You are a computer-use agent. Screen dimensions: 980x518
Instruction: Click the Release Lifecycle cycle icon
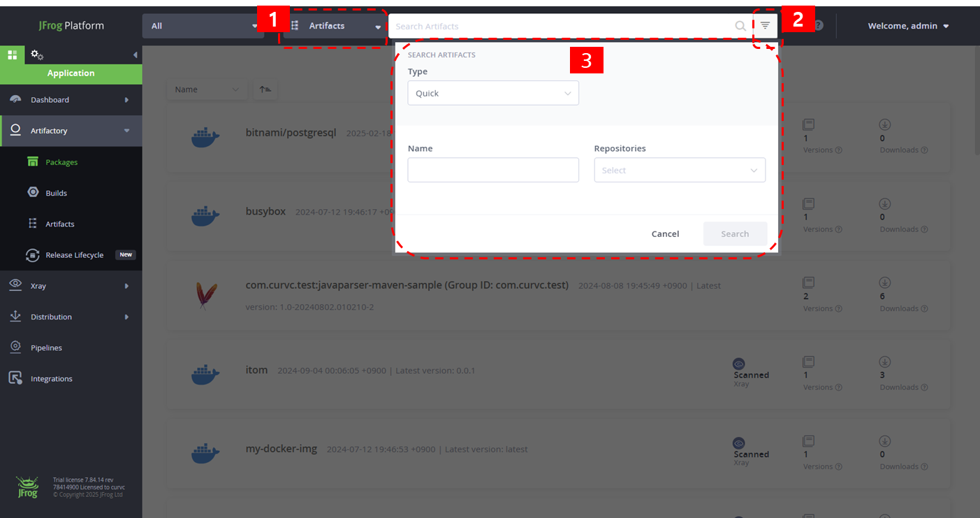(33, 255)
